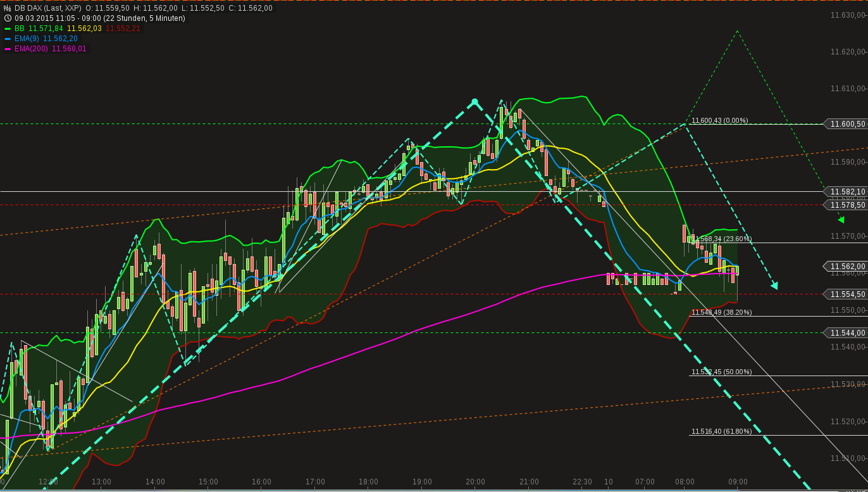
Task: Select the 11.582,10 price marker on the axis
Action: point(845,191)
